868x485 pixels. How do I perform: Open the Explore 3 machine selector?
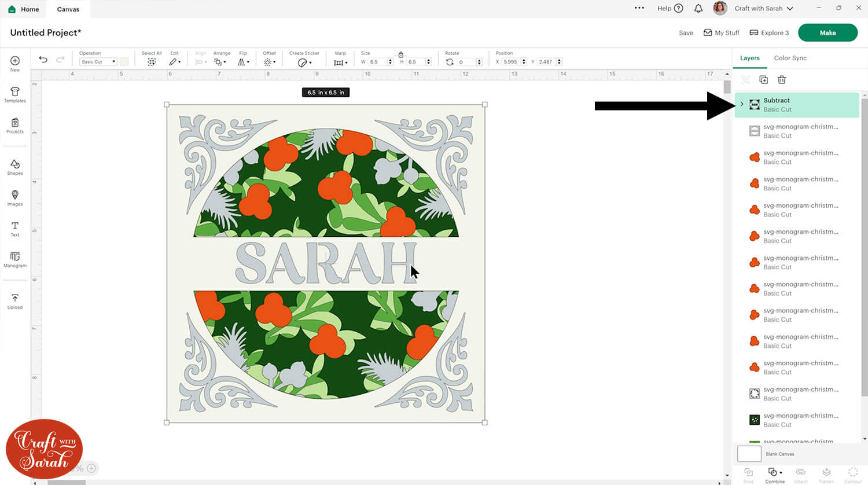(x=769, y=33)
